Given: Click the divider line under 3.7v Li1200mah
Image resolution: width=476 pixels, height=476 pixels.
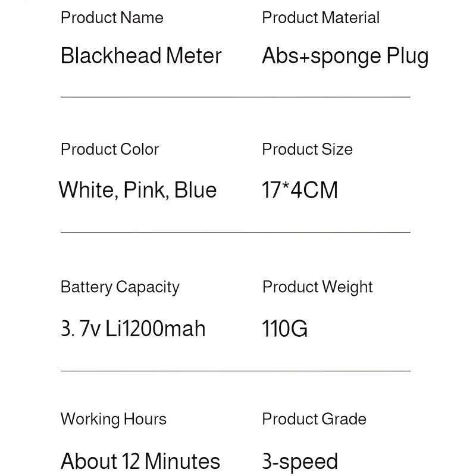Looking at the screenshot, I should (x=236, y=371).
